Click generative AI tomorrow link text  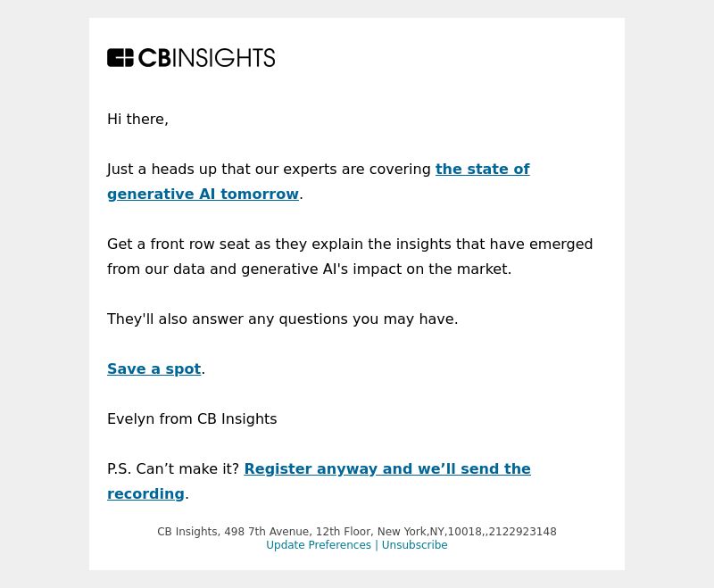203,194
